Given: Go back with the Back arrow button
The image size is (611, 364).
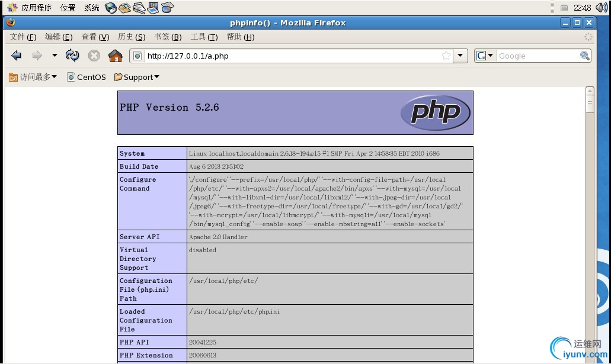Looking at the screenshot, I should pyautogui.click(x=17, y=56).
